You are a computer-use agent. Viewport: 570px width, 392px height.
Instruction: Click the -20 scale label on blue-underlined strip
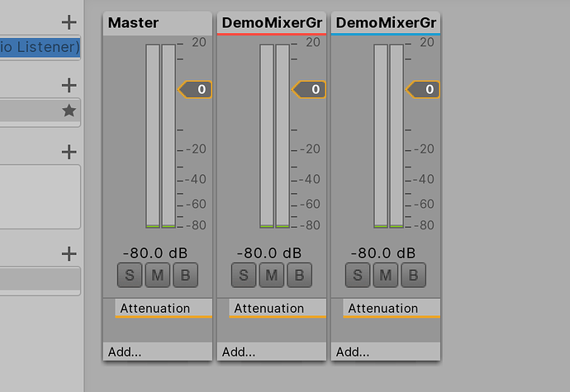point(424,149)
